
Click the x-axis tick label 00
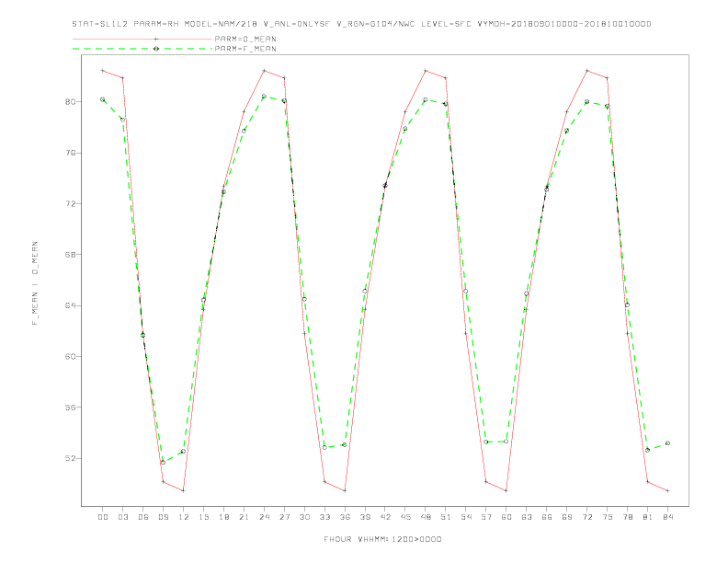[x=103, y=517]
